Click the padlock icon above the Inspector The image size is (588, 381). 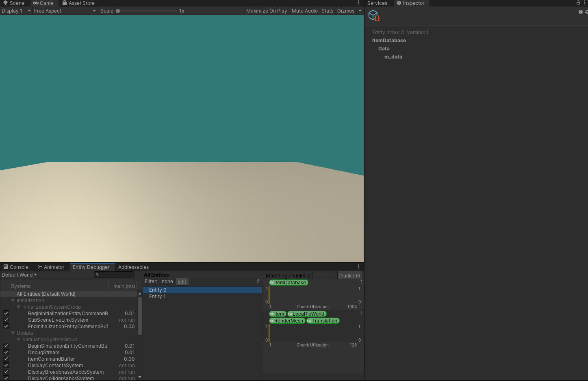tap(577, 3)
